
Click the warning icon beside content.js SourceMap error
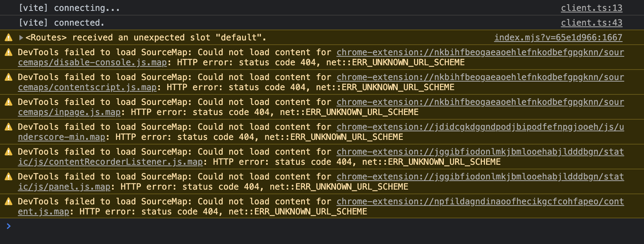point(9,201)
